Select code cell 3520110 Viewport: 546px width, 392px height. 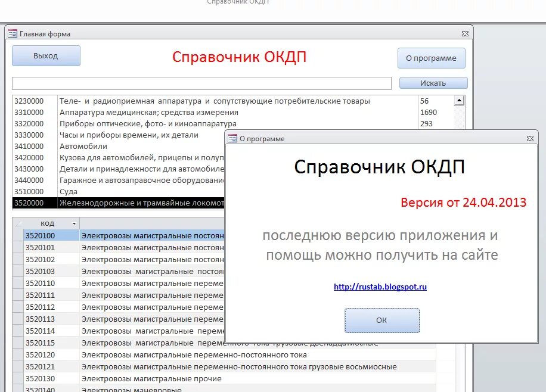(51, 284)
